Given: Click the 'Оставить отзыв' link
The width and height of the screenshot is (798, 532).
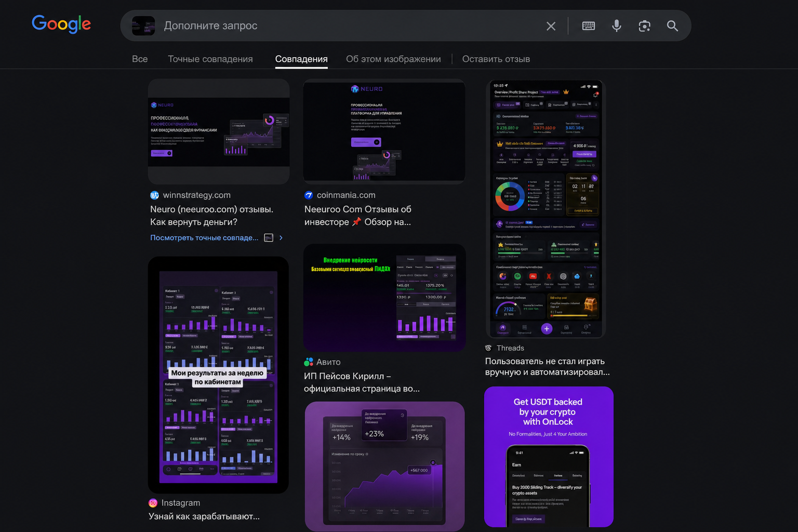Looking at the screenshot, I should click(496, 59).
